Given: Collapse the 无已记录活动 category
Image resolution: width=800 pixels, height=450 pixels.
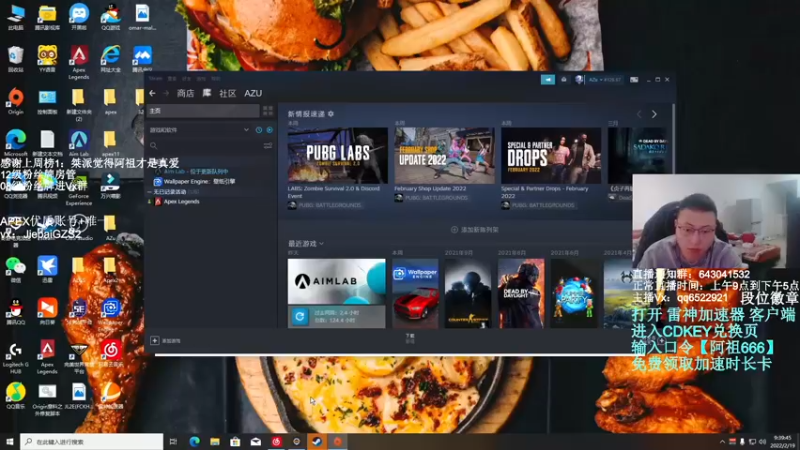Looking at the screenshot, I should click(x=149, y=192).
